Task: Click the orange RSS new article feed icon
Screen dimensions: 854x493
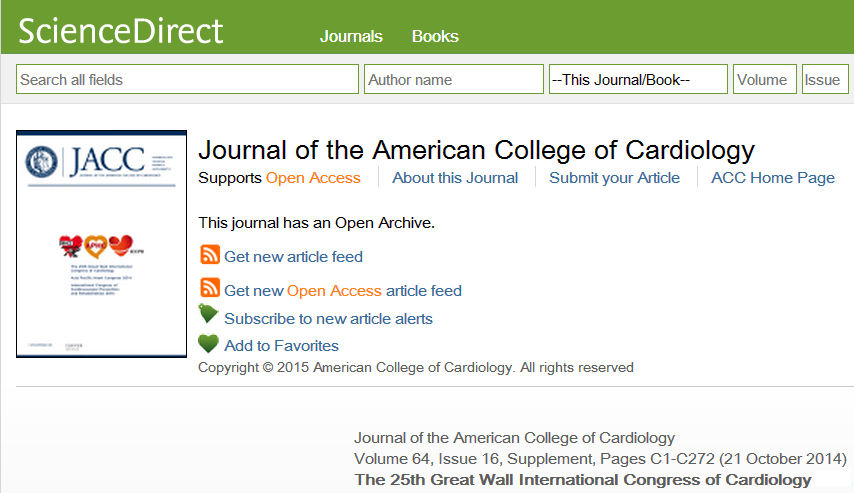Action: pyautogui.click(x=210, y=254)
